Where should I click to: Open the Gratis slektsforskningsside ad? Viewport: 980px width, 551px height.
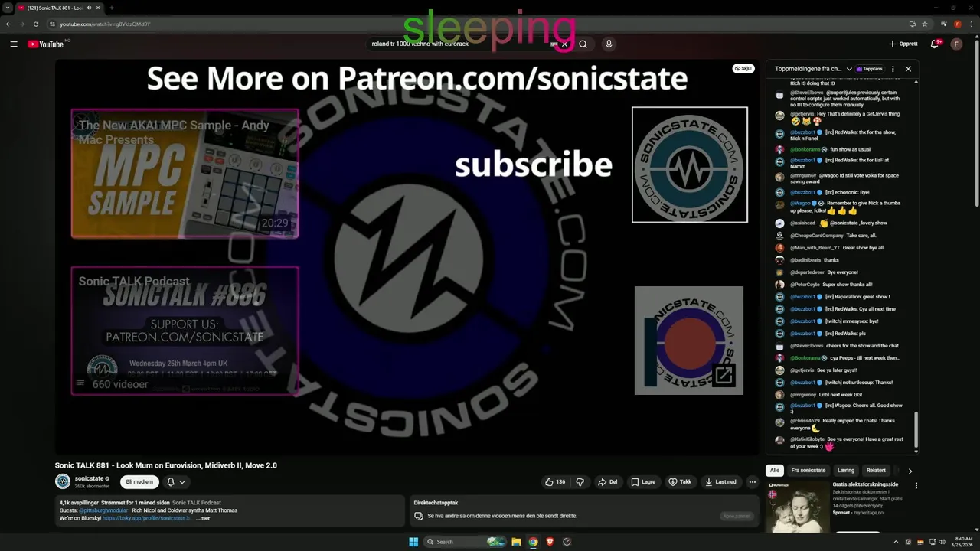[x=865, y=484]
